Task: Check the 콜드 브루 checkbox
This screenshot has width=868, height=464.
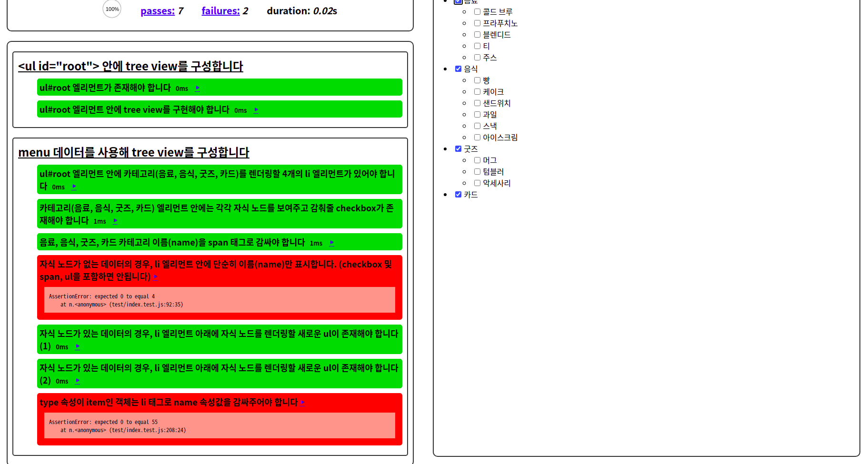Action: 477,12
